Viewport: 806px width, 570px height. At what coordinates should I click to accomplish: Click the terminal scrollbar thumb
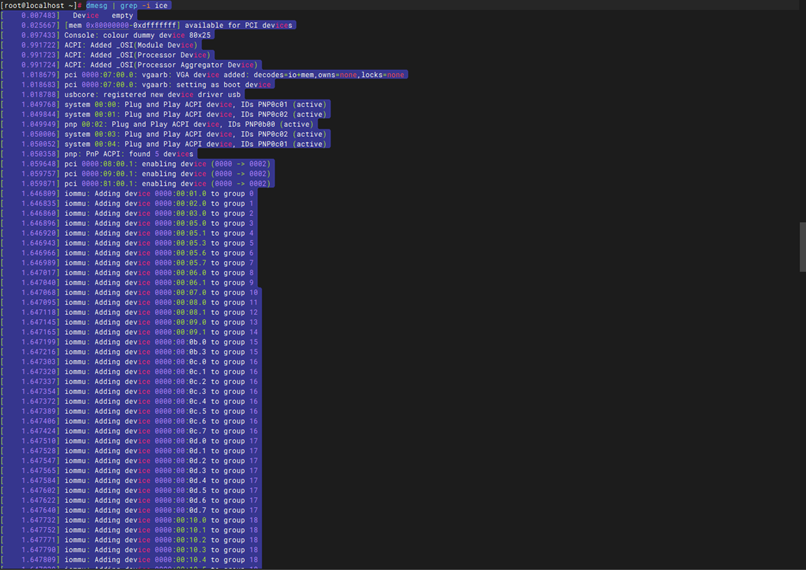[802, 247]
